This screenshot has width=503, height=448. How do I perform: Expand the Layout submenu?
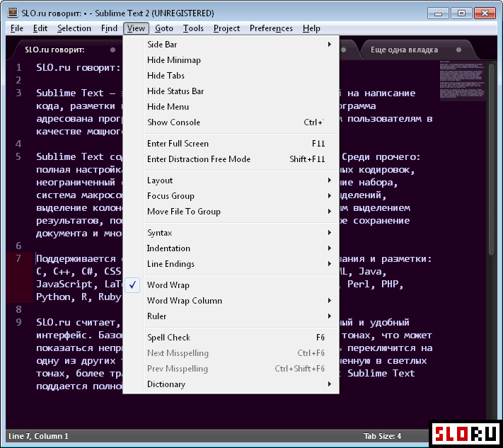pyautogui.click(x=231, y=180)
